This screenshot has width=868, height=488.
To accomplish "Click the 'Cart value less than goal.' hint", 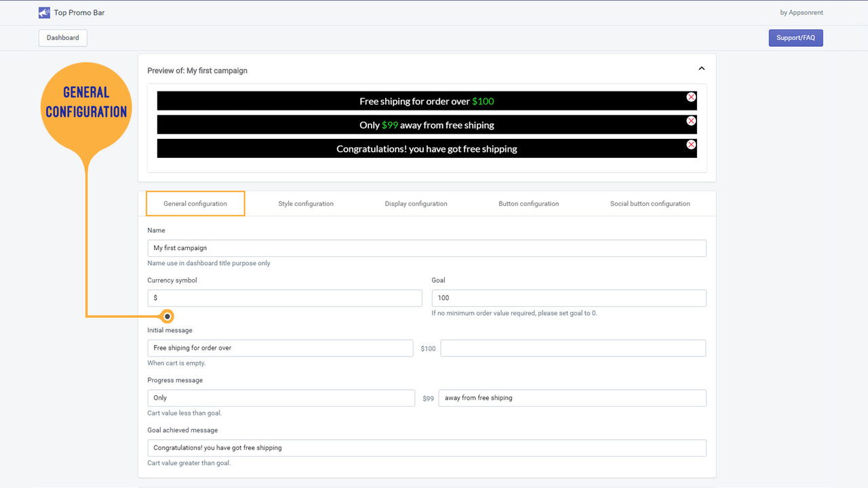I will 184,413.
